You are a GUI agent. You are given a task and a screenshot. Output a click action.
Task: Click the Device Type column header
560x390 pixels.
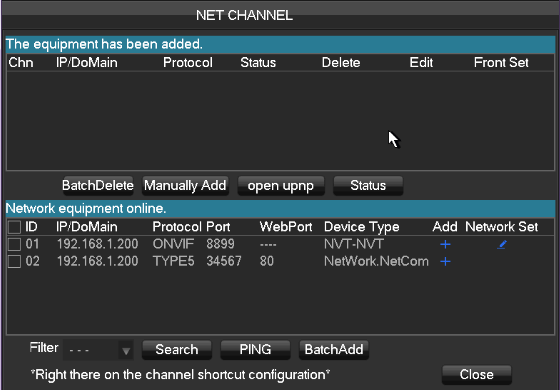361,227
